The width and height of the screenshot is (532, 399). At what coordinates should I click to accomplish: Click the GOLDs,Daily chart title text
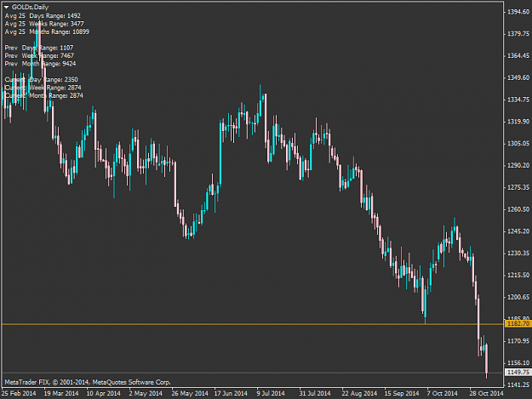pos(30,7)
